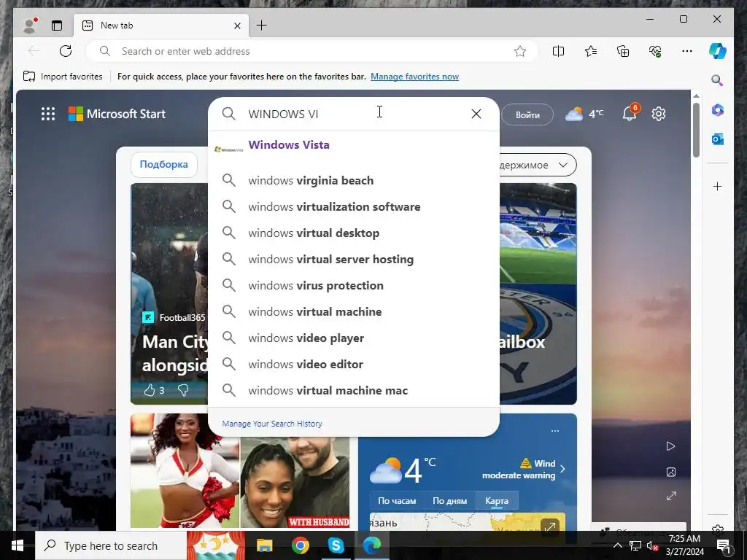The height and width of the screenshot is (560, 747).
Task: Choose windows video player suggestion
Action: pos(354,338)
